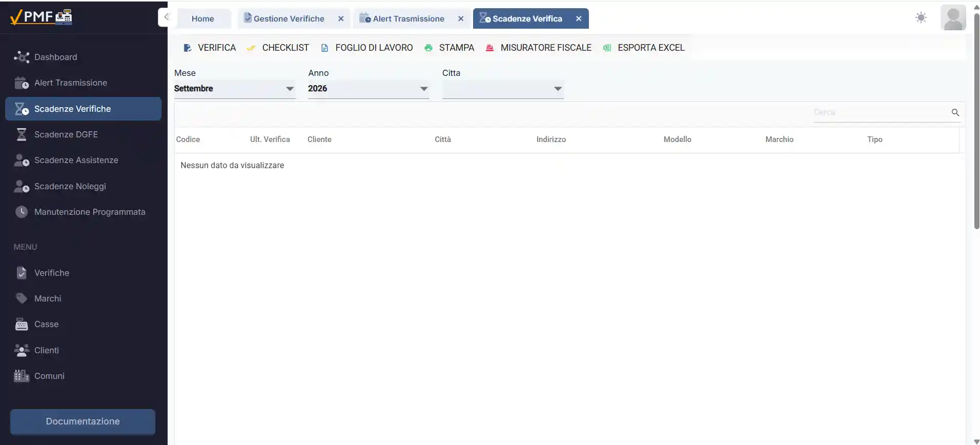Screen dimensions: 980x445
Task: Open Verifiche document icon in menu
Action: tap(22, 273)
